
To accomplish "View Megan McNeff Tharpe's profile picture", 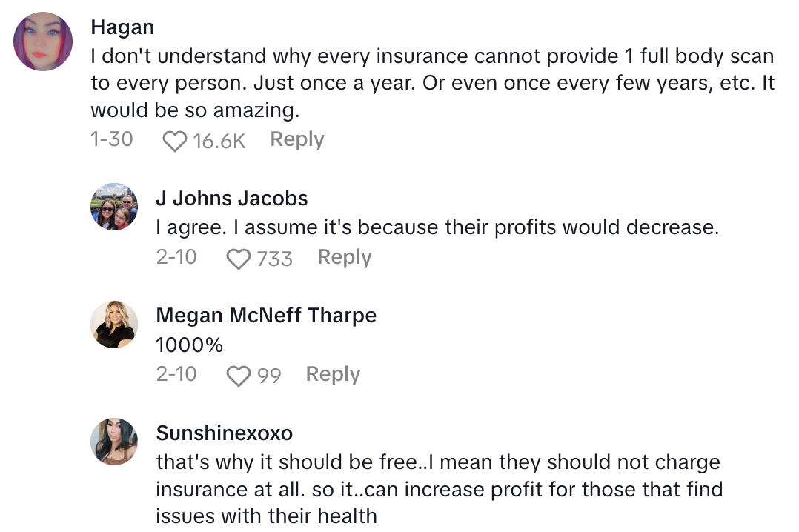I will (114, 324).
